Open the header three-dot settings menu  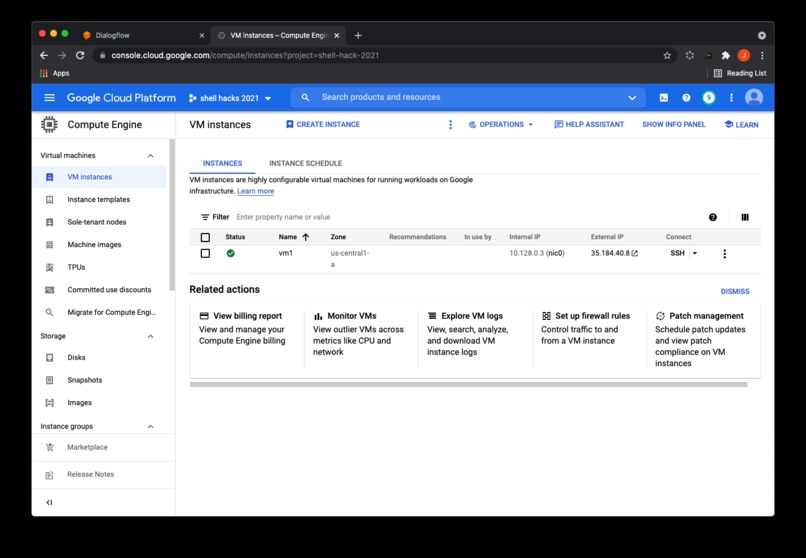coord(731,98)
